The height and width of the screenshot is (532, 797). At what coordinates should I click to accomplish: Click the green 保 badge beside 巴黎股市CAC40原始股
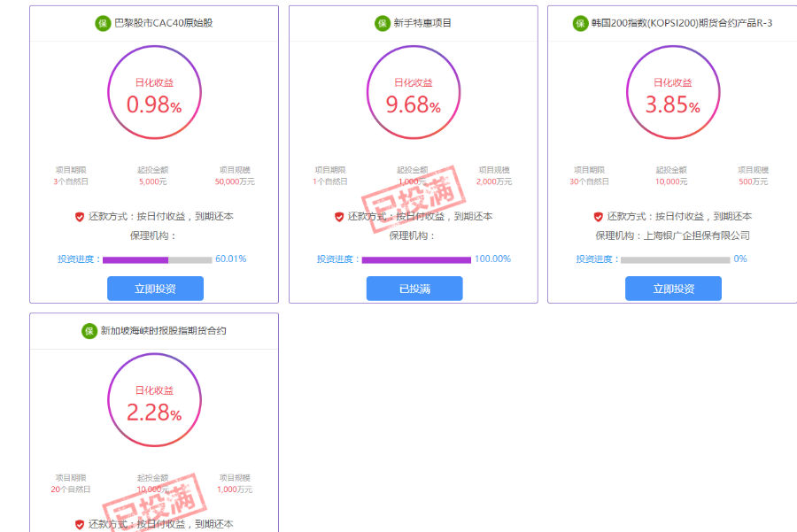[103, 23]
